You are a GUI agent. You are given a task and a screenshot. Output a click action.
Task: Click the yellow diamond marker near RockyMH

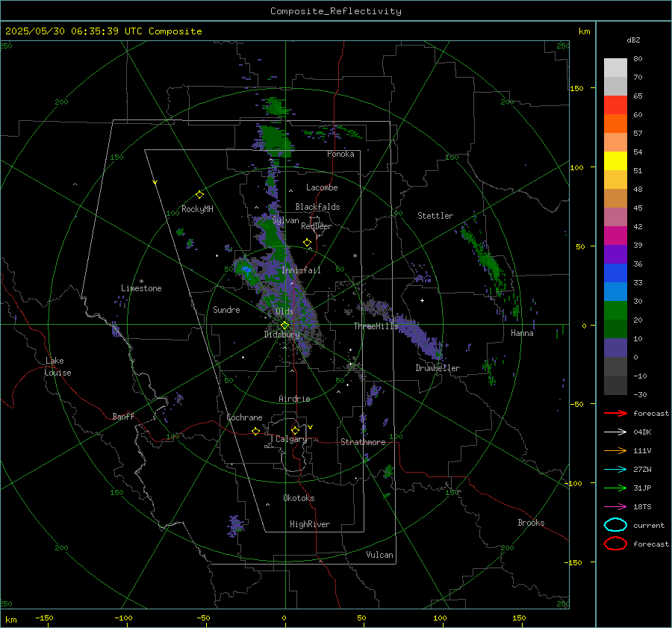point(199,195)
